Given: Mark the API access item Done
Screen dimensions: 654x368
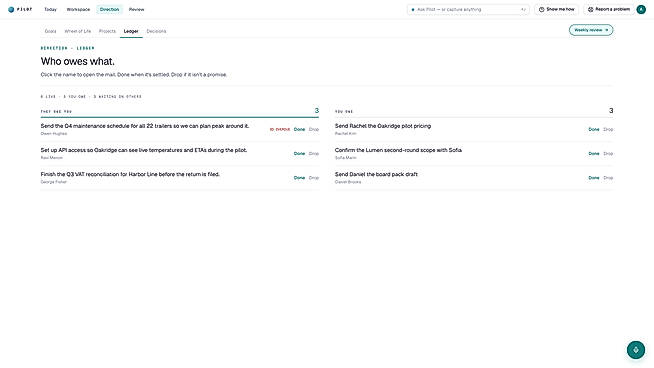Looking at the screenshot, I should [x=299, y=154].
